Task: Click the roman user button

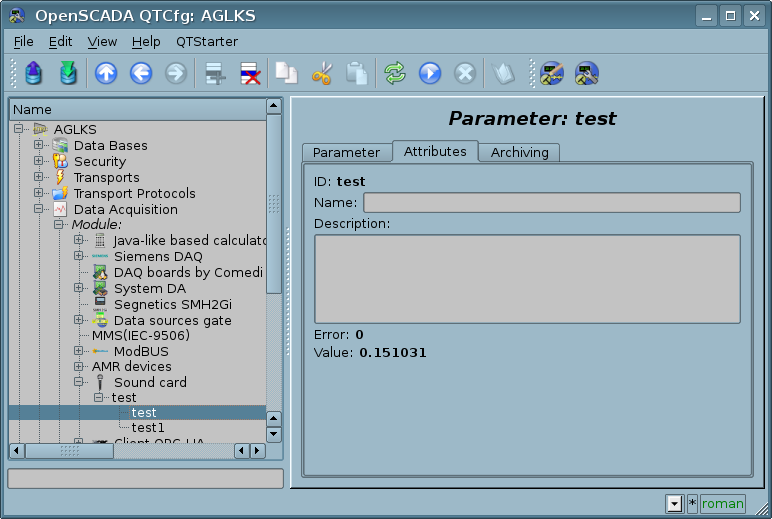Action: coord(722,504)
